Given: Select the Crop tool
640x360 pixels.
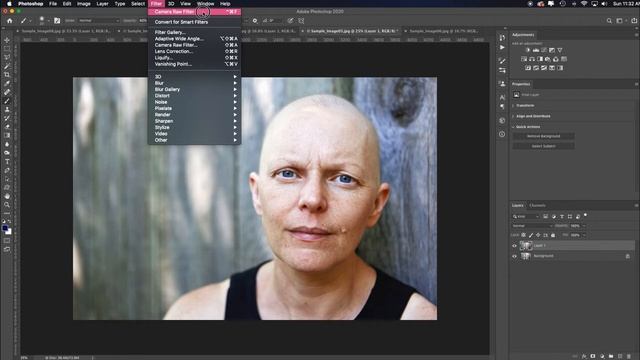Looking at the screenshot, I should (x=7, y=75).
